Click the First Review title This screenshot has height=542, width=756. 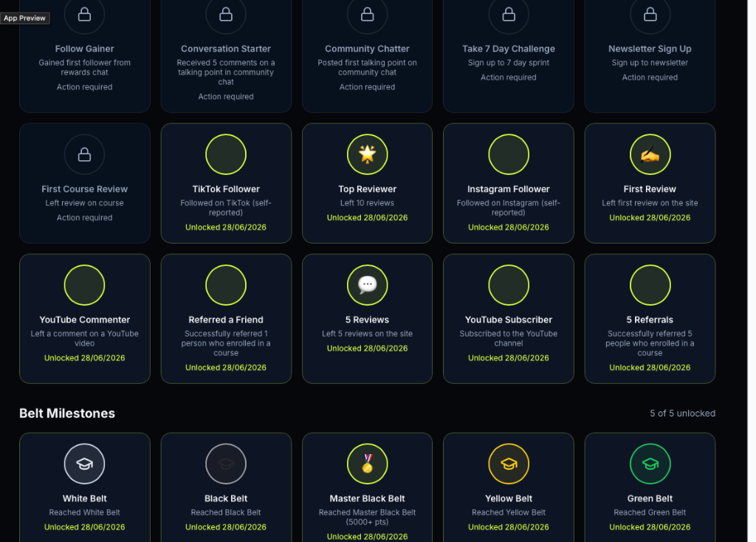650,189
